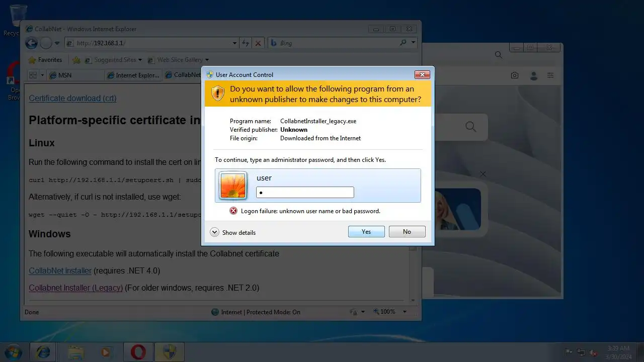Click the address bar showing 192.168.1.1
The image size is (644, 362).
pos(152,43)
